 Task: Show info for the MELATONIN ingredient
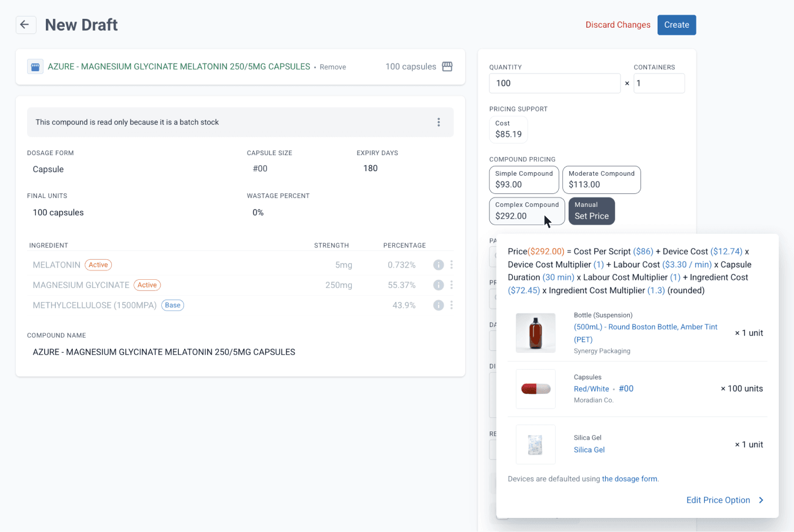coord(438,265)
